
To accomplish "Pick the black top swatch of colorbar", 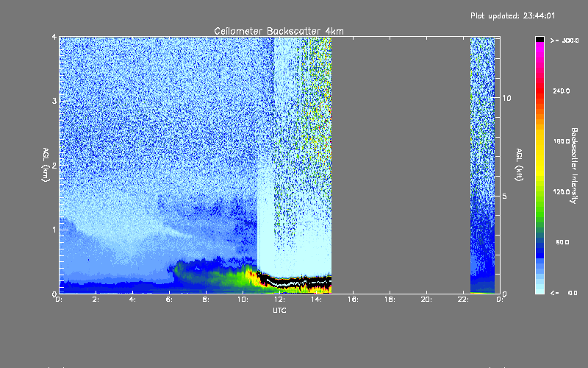I will [x=539, y=39].
